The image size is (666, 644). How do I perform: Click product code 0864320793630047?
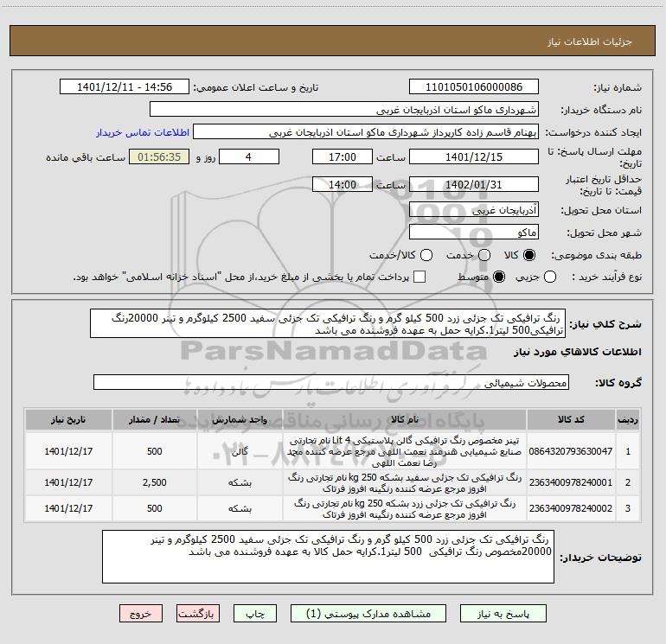(571, 451)
